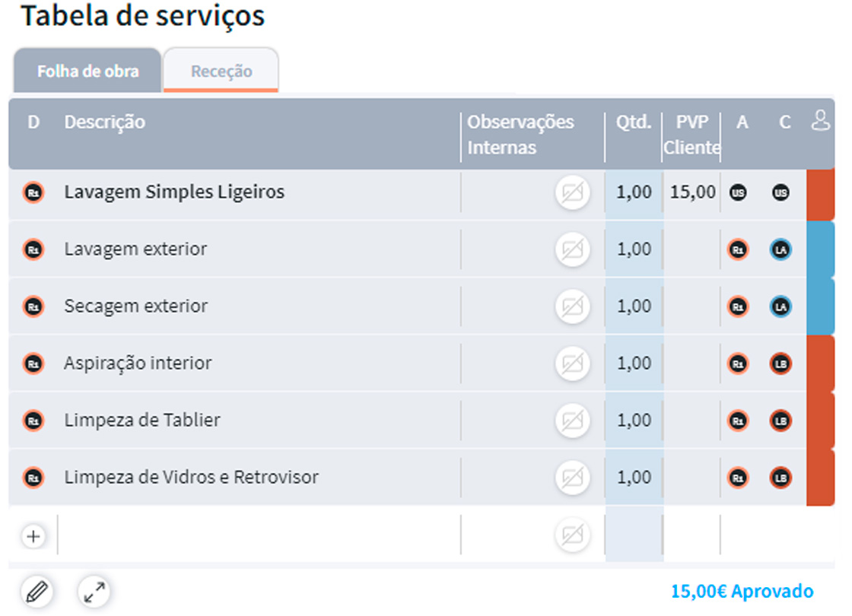This screenshot has height=616, width=852.
Task: Click the person icon in the table header
Action: click(x=821, y=121)
